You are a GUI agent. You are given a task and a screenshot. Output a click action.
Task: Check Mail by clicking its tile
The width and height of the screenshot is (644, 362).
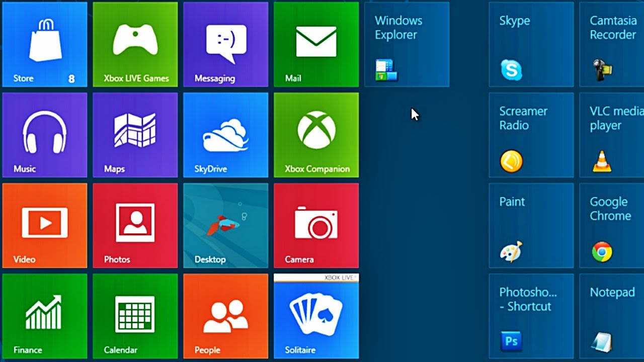pos(316,44)
